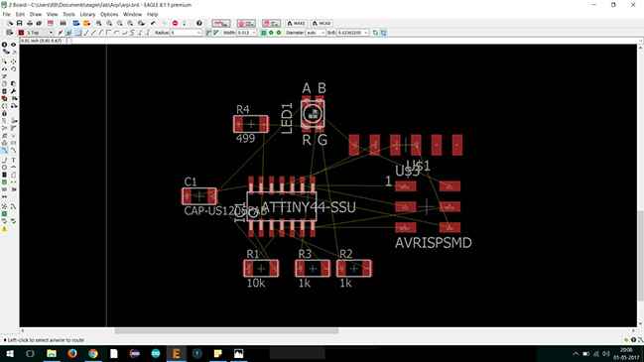644x362 pixels.
Task: Open the Errors list warning triangle
Action: point(5,229)
